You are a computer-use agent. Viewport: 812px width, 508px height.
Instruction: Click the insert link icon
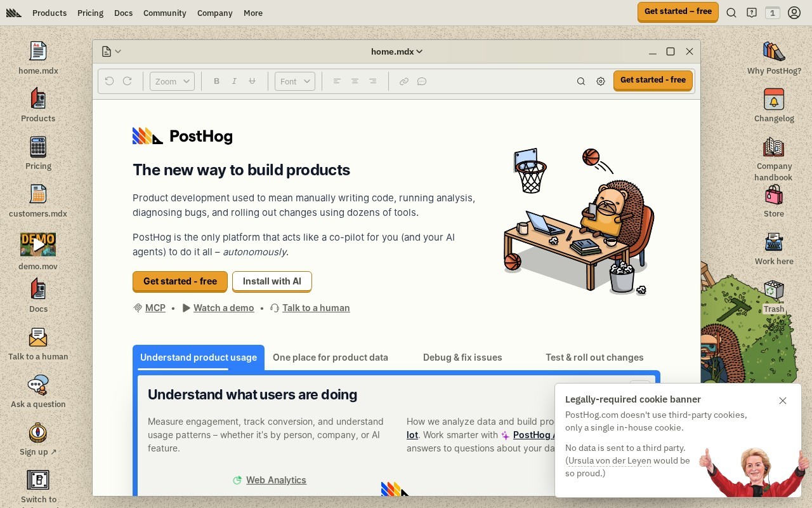pos(403,81)
